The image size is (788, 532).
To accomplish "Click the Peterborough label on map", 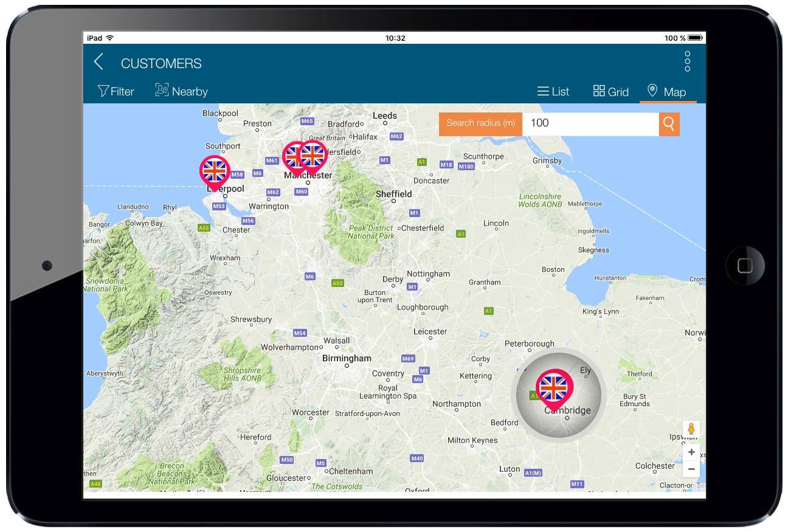I will coord(530,344).
